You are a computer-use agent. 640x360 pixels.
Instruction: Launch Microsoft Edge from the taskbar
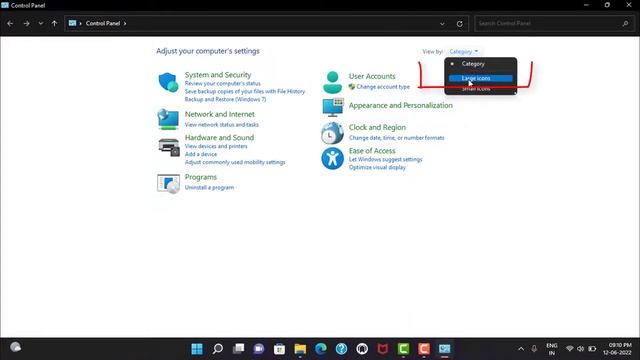[x=321, y=349]
